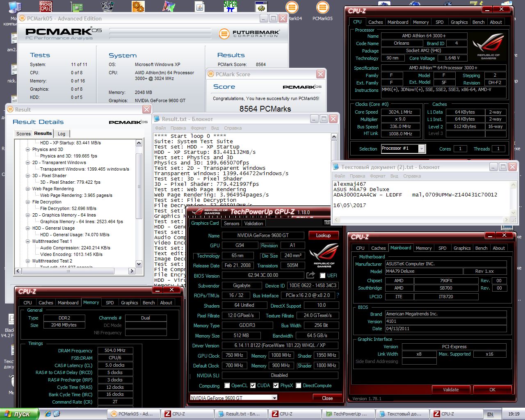Viewport: 525px width, 420px height.
Task: Open the Start menu (пуск)
Action: coord(20,414)
